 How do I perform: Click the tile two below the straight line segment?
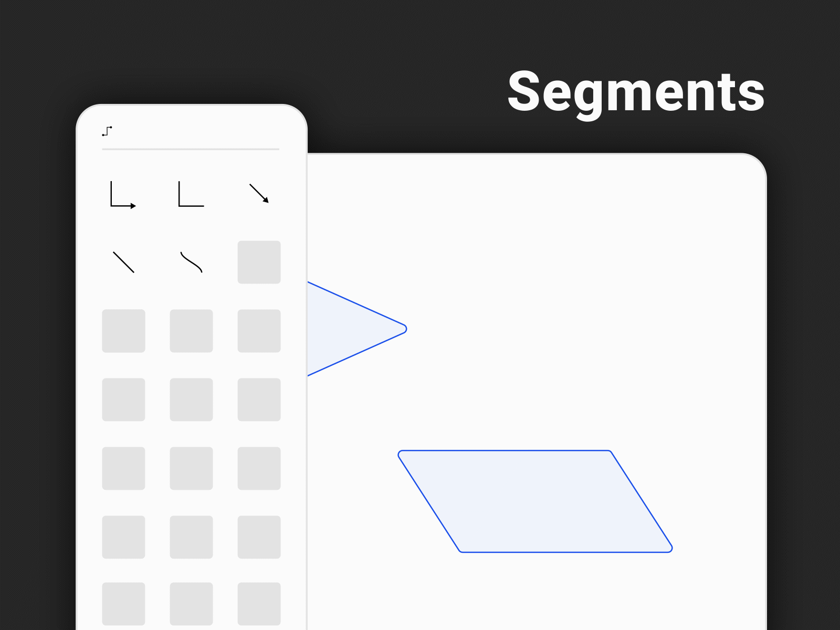(x=123, y=400)
